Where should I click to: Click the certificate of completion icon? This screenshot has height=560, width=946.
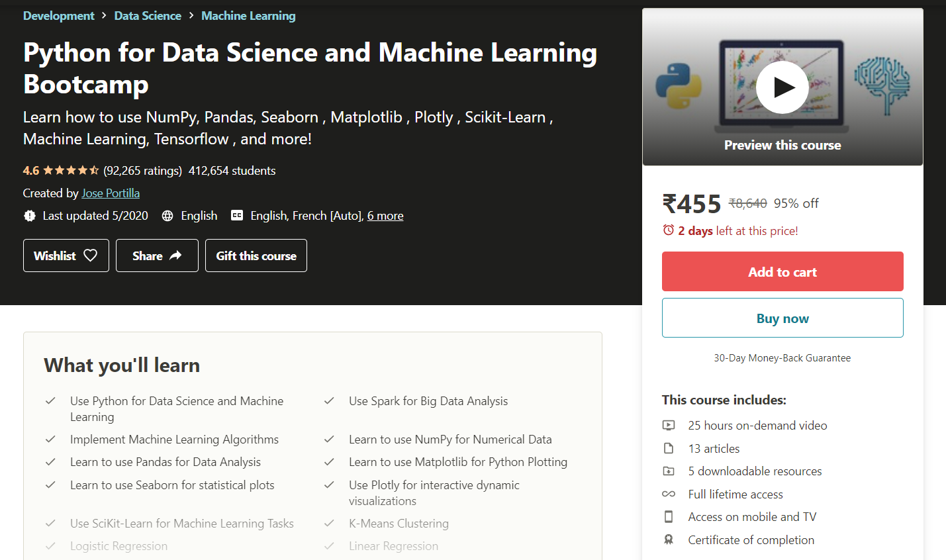(x=669, y=540)
